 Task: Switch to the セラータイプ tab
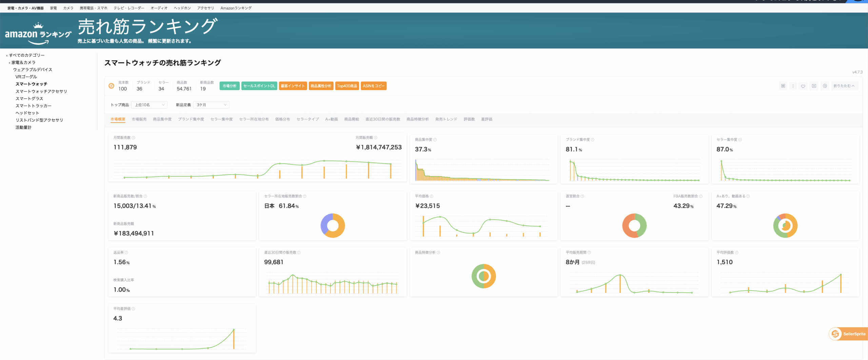[x=308, y=119]
